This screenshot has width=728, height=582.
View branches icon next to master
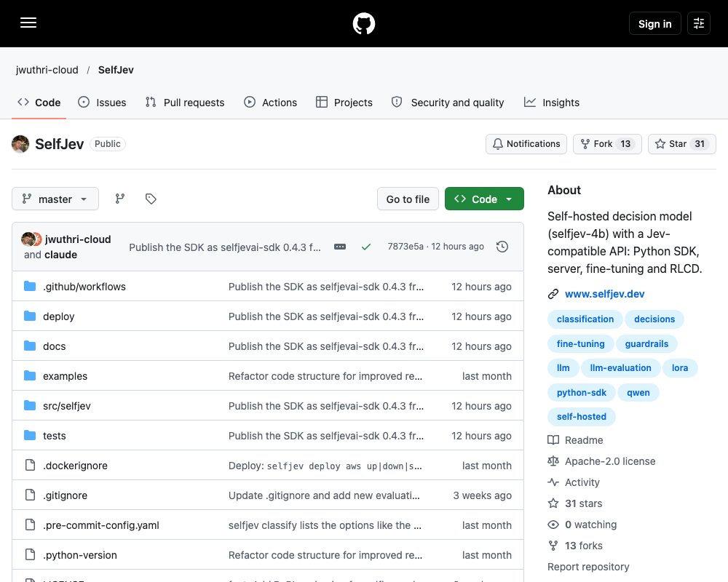click(x=120, y=199)
